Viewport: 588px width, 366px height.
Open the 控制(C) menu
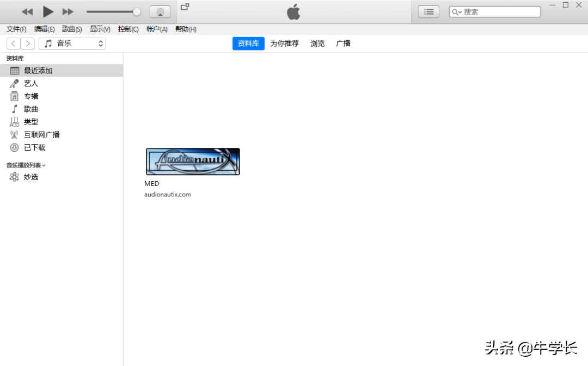tap(128, 29)
